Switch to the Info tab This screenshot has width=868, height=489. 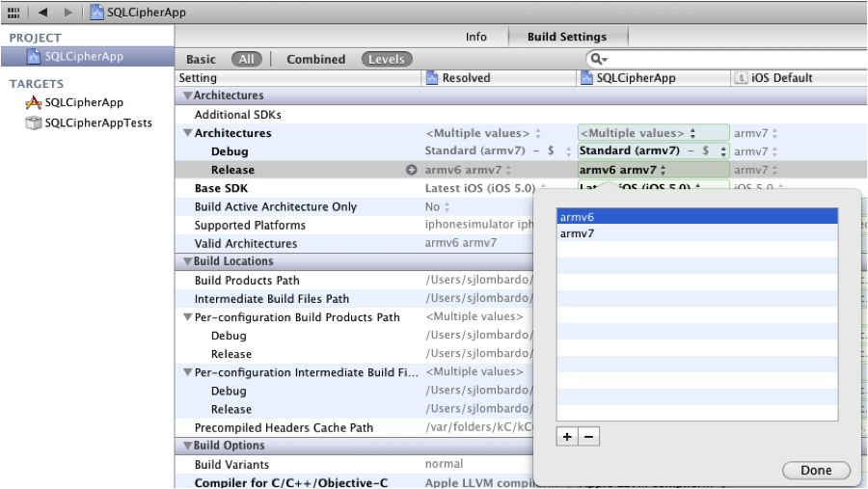click(476, 37)
